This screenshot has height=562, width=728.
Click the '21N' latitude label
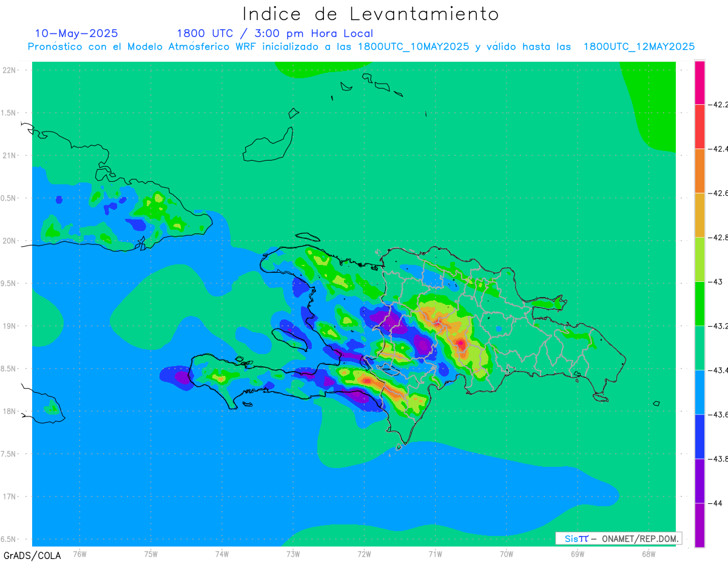click(x=10, y=155)
